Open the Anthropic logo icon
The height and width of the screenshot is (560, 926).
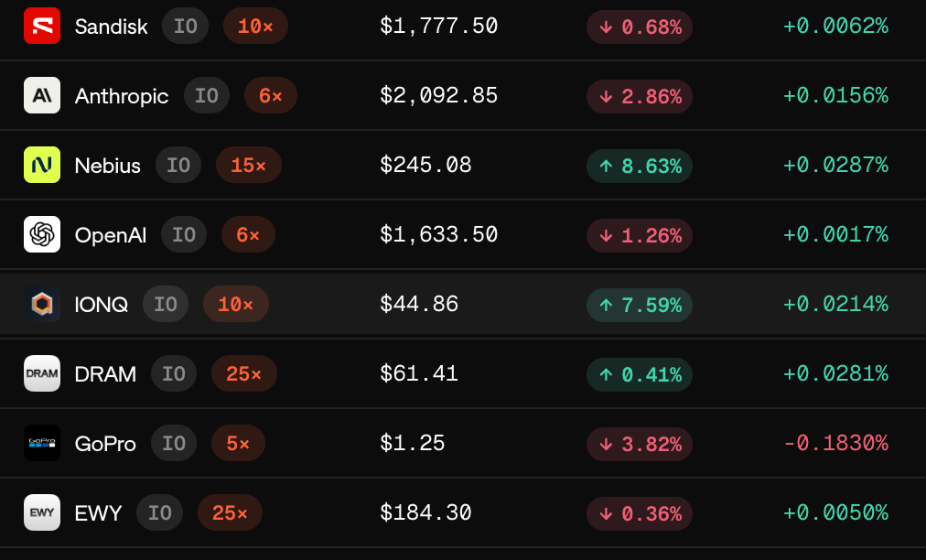pos(42,95)
